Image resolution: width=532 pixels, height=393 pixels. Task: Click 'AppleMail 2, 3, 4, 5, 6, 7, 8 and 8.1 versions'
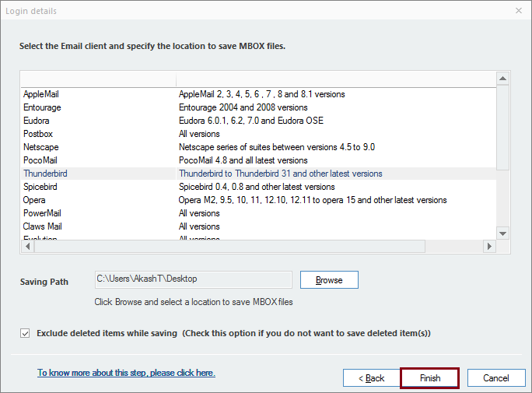pyautogui.click(x=261, y=94)
